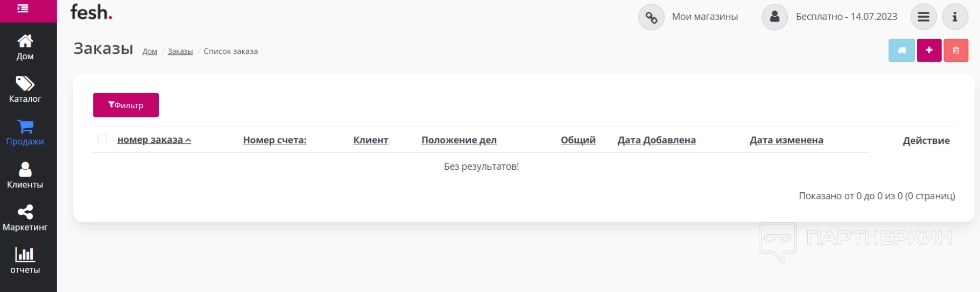The image size is (980, 292).
Task: Click the user profile avatar icon
Action: tap(774, 17)
